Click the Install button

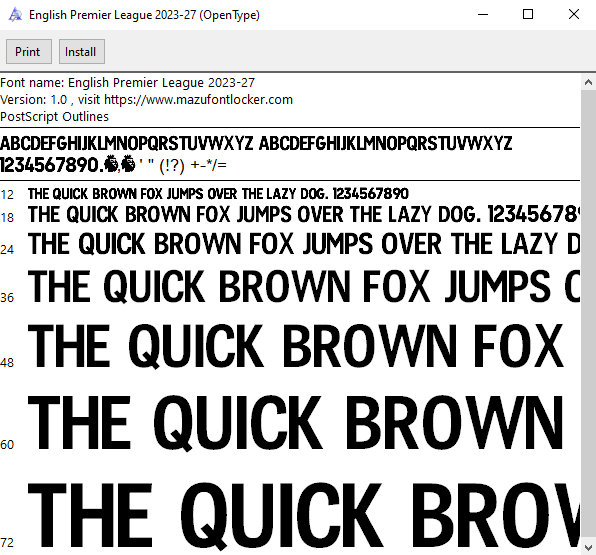pos(82,51)
